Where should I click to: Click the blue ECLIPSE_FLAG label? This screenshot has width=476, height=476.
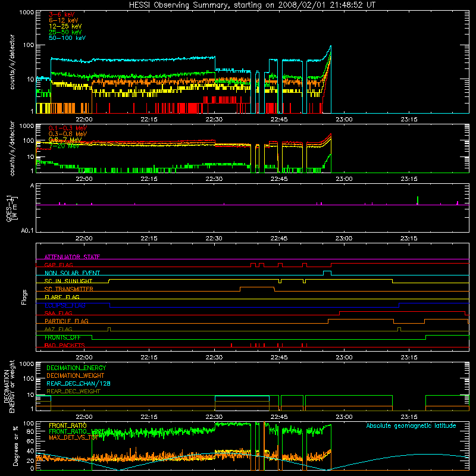coord(65,305)
